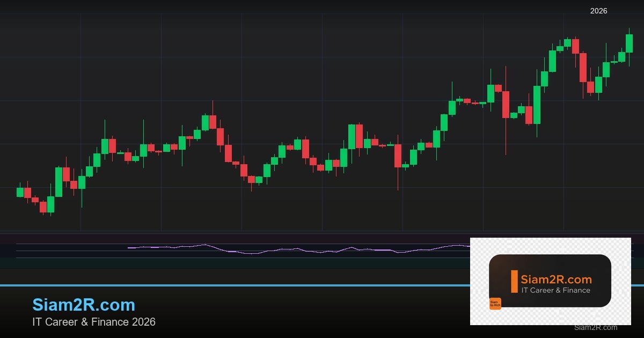Click the small Siam2R.com watermark at bottom right
The image size is (644, 338).
tap(595, 327)
